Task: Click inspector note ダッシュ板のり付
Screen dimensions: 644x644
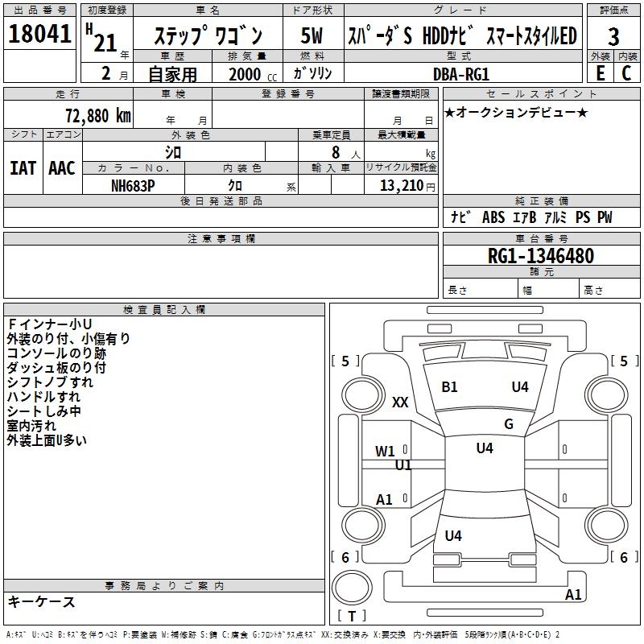Action: pos(56,368)
